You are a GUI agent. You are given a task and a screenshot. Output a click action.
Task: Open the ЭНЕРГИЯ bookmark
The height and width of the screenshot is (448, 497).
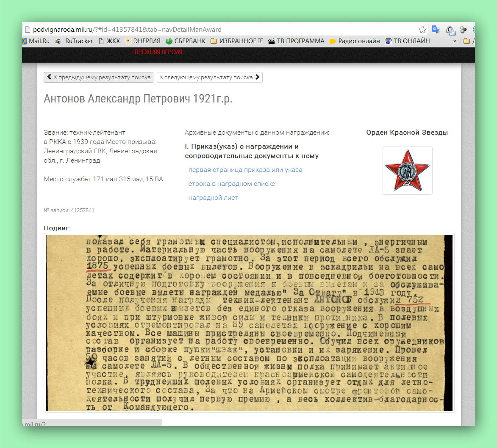(143, 41)
